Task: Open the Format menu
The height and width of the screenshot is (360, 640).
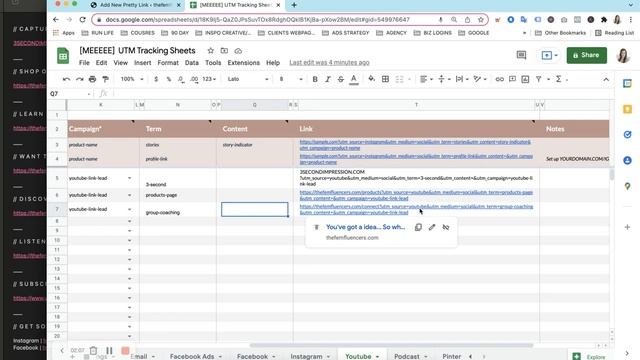Action: point(168,62)
